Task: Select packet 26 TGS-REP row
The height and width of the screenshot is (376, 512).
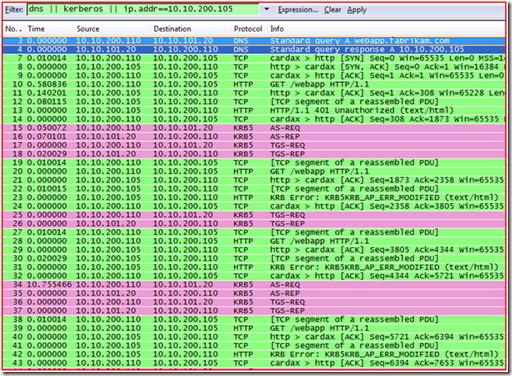Action: click(254, 224)
